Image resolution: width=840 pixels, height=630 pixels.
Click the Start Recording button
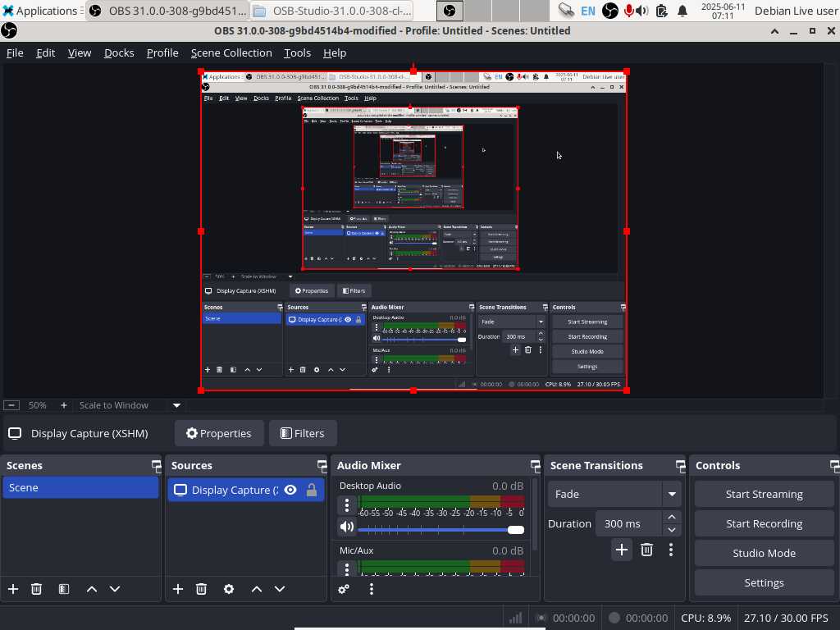764,523
